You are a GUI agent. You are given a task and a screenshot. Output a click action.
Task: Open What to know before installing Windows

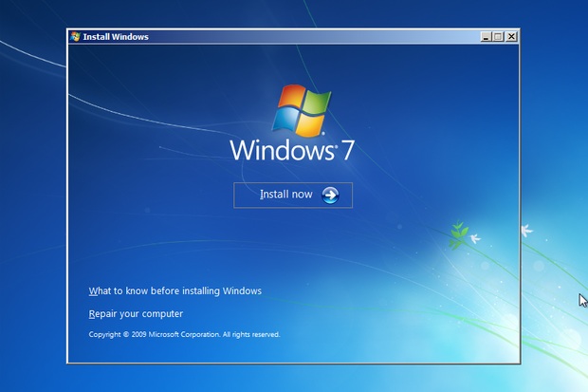pyautogui.click(x=175, y=291)
